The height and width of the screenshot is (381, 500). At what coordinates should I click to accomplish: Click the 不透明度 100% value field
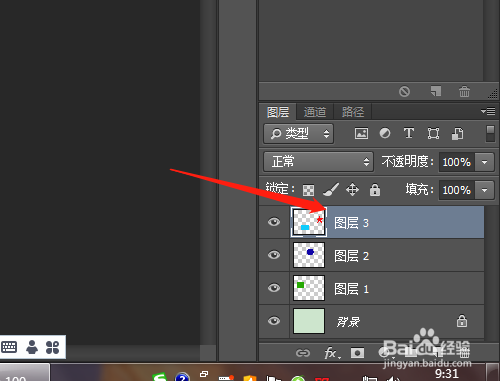[456, 162]
